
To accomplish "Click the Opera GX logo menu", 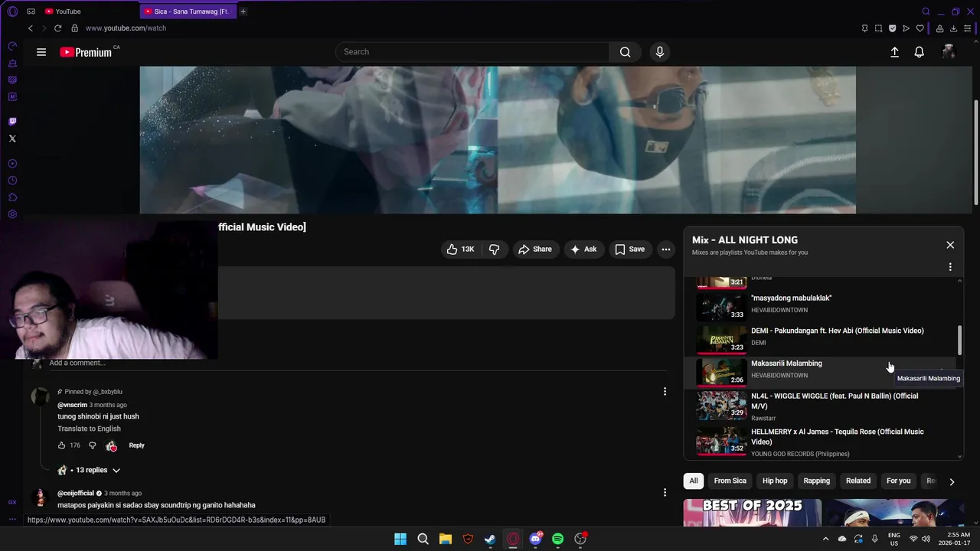I will 12,11.
